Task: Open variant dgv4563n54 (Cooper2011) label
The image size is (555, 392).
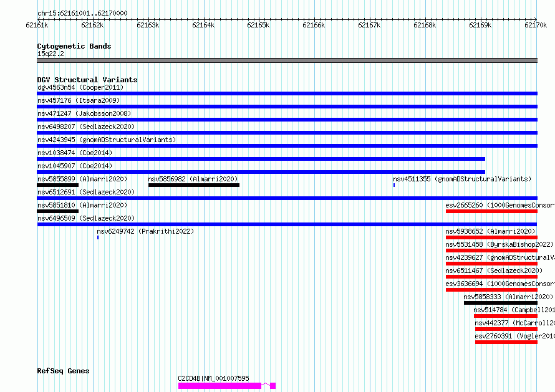Action: 80,87
